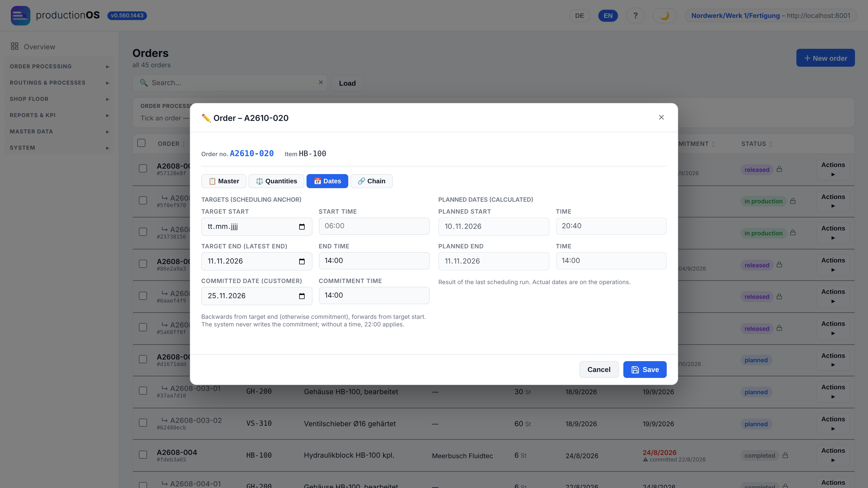Open calendar picker for Committed Date
Image resolution: width=868 pixels, height=488 pixels.
tap(302, 296)
